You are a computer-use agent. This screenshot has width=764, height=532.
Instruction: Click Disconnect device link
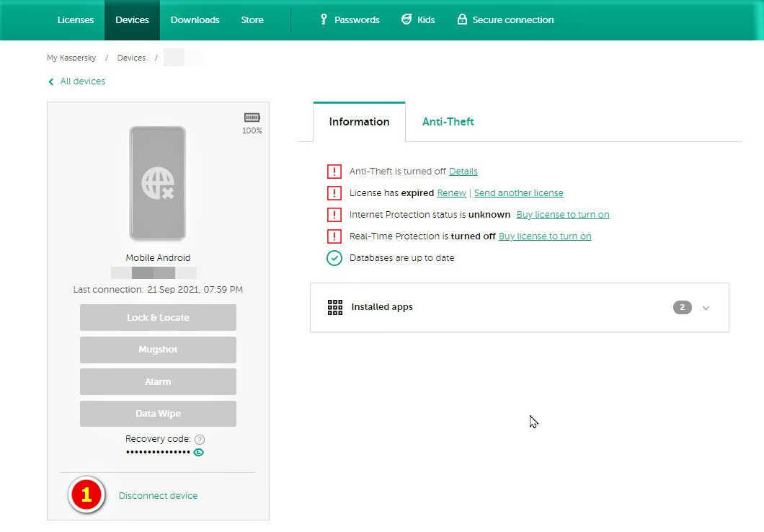(x=158, y=496)
